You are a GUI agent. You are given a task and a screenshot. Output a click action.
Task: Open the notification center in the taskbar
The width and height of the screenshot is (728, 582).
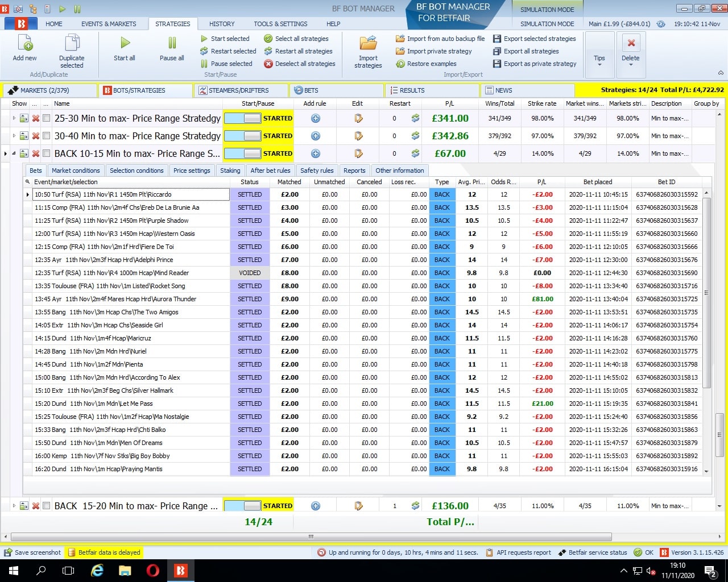click(710, 571)
